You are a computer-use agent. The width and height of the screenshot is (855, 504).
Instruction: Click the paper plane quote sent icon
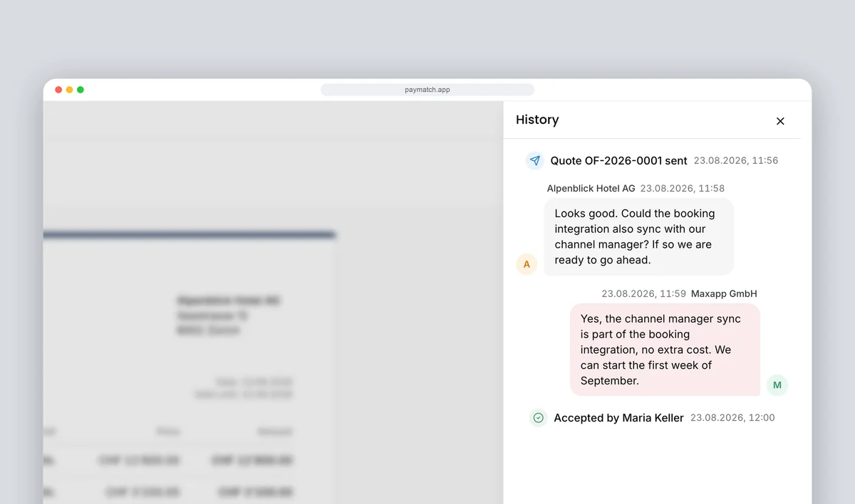coord(535,161)
